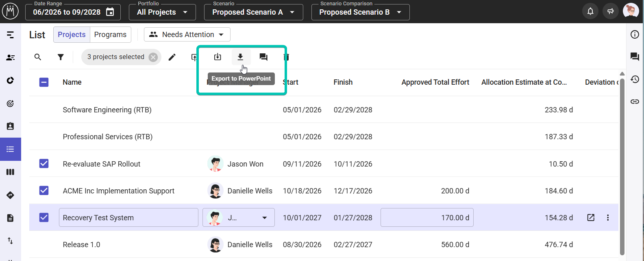The width and height of the screenshot is (644, 261).
Task: Open the Needs Attention view dropdown
Action: (187, 35)
